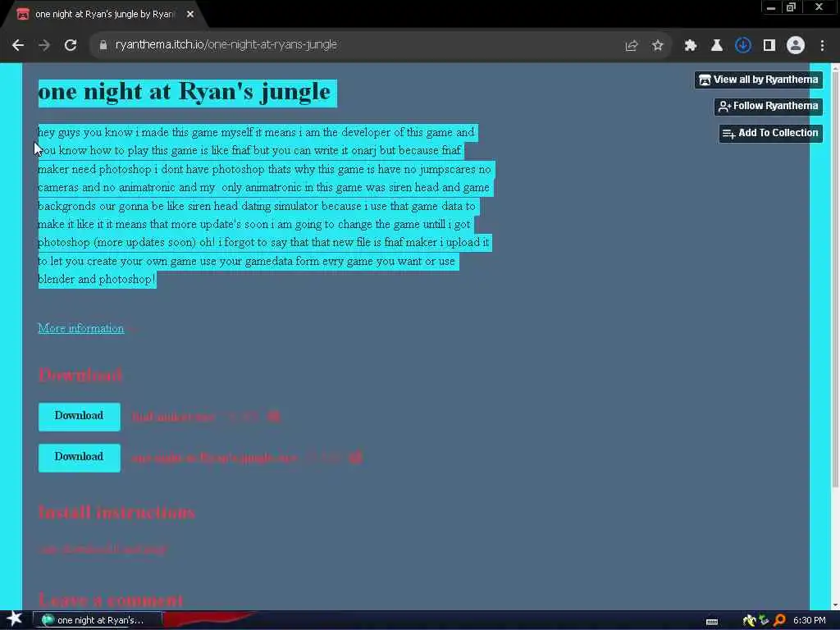Open the profile avatar menu
The width and height of the screenshot is (840, 630).
[x=796, y=46]
